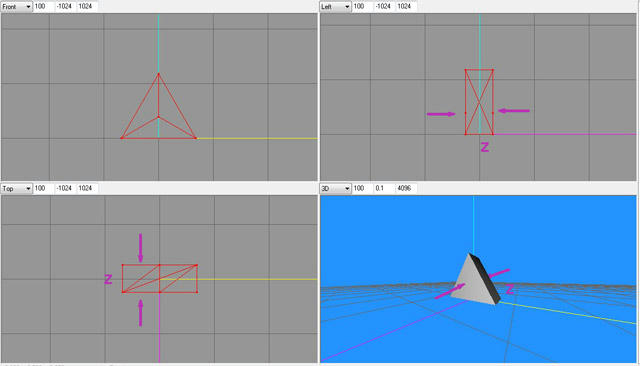Click the magenta Z label in Left view
Image resolution: width=640 pixels, height=366 pixels.
point(485,147)
